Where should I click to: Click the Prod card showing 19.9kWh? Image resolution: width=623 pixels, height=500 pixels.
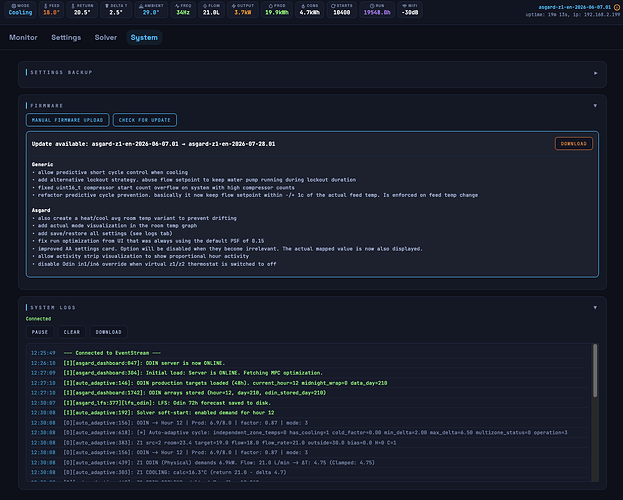pyautogui.click(x=277, y=10)
